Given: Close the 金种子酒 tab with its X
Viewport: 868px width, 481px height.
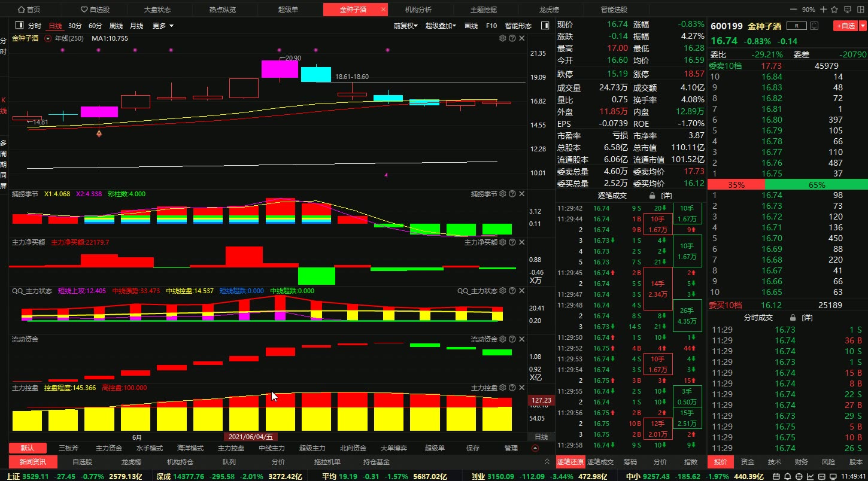Looking at the screenshot, I should pyautogui.click(x=383, y=10).
